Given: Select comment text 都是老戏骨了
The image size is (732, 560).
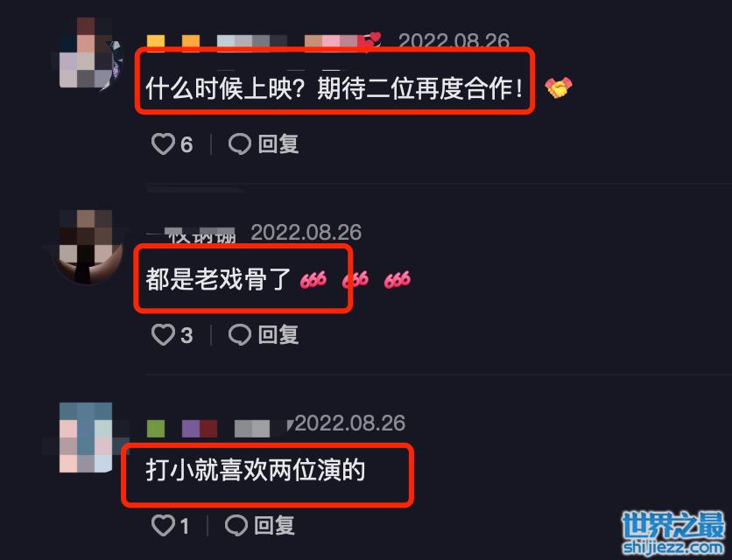Looking at the screenshot, I should [219, 279].
